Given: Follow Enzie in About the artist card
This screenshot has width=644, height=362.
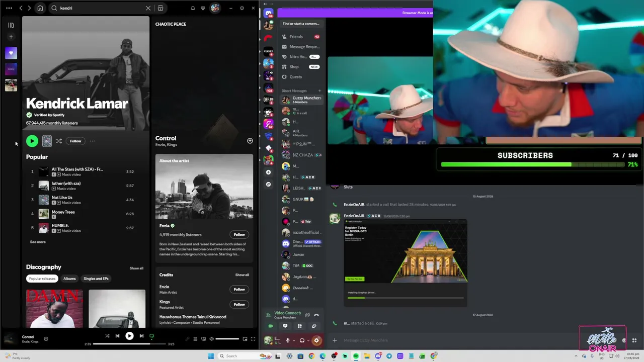Looking at the screenshot, I should [x=239, y=234].
